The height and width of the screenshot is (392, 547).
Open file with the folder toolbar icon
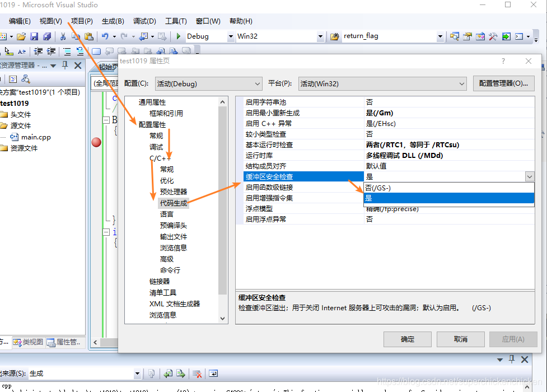click(x=21, y=36)
